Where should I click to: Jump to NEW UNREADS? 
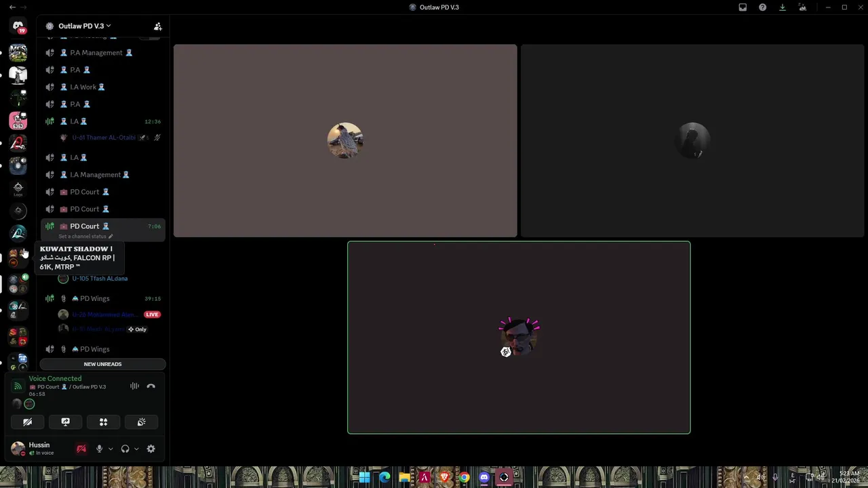(x=102, y=364)
